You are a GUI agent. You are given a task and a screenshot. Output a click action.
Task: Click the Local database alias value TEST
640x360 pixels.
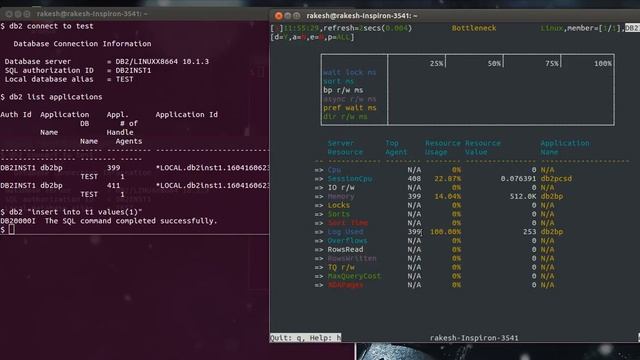click(124, 79)
